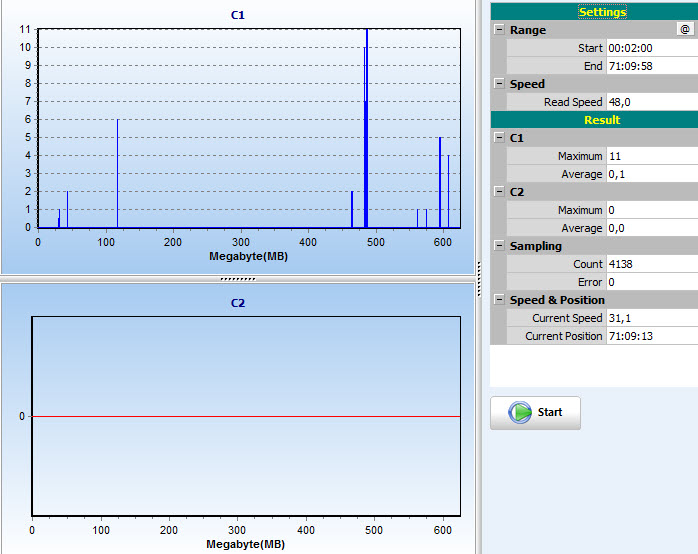The image size is (698, 554).
Task: Select the C2 Maximum value 0
Action: (652, 210)
